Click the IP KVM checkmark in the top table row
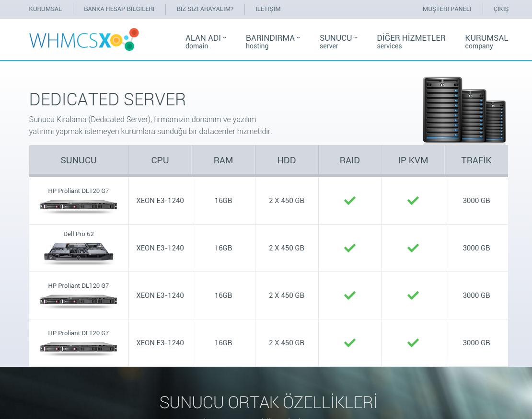 (x=413, y=200)
